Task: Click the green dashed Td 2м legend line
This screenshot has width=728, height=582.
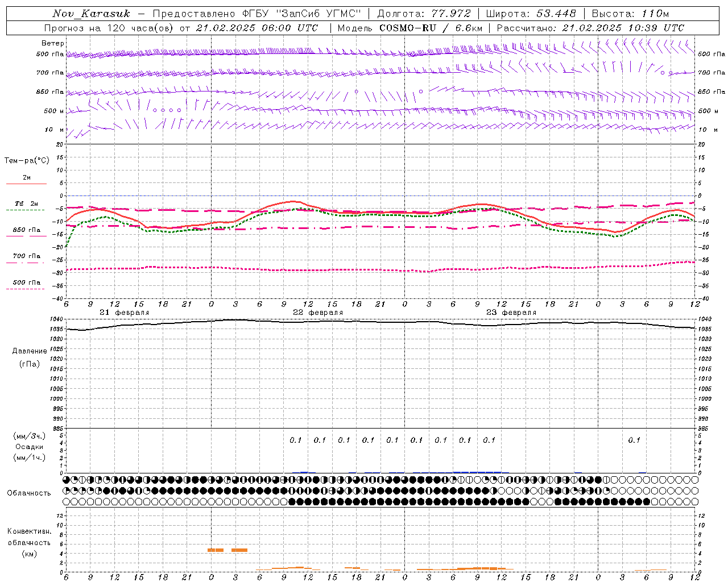Action: coord(26,210)
